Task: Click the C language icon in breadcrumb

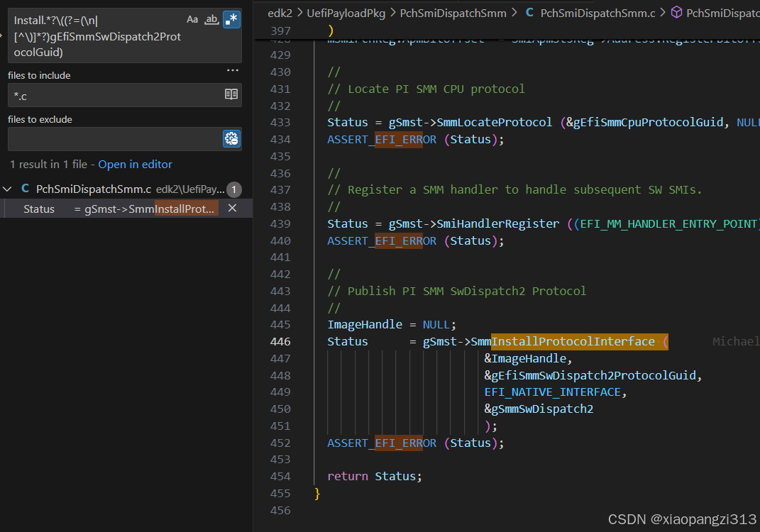Action: pos(530,13)
